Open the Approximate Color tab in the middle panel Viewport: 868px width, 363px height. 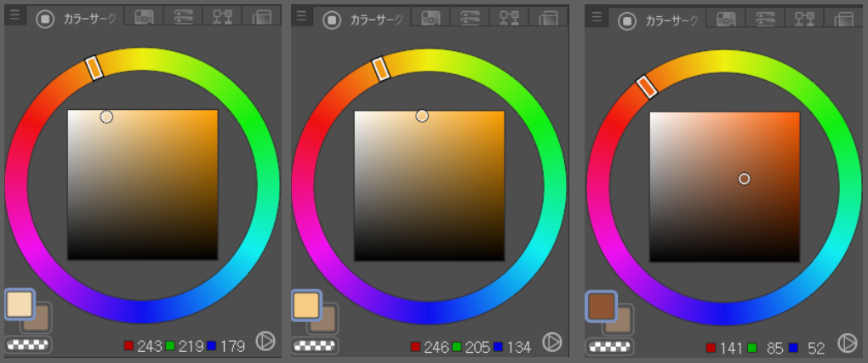click(548, 17)
